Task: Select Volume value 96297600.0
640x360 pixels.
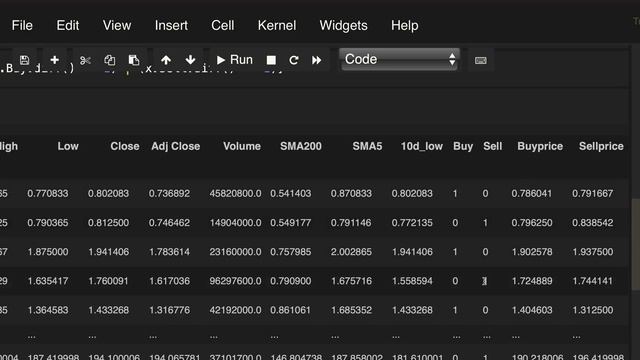Action: (236, 281)
